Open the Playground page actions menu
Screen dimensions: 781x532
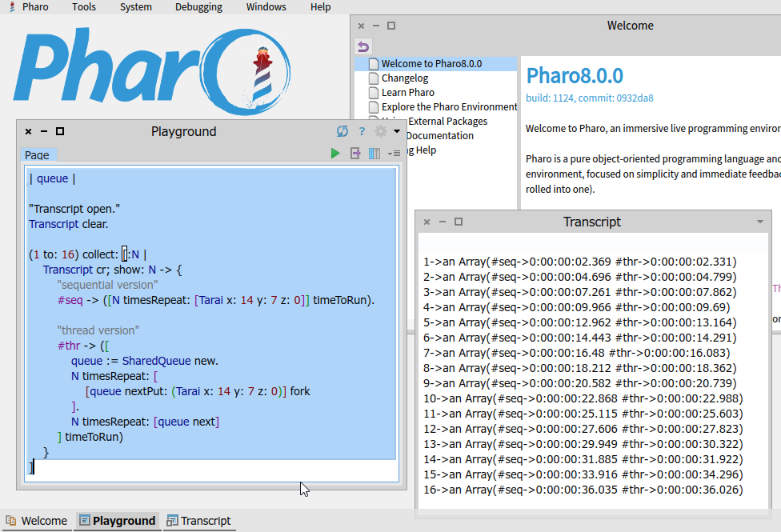394,154
